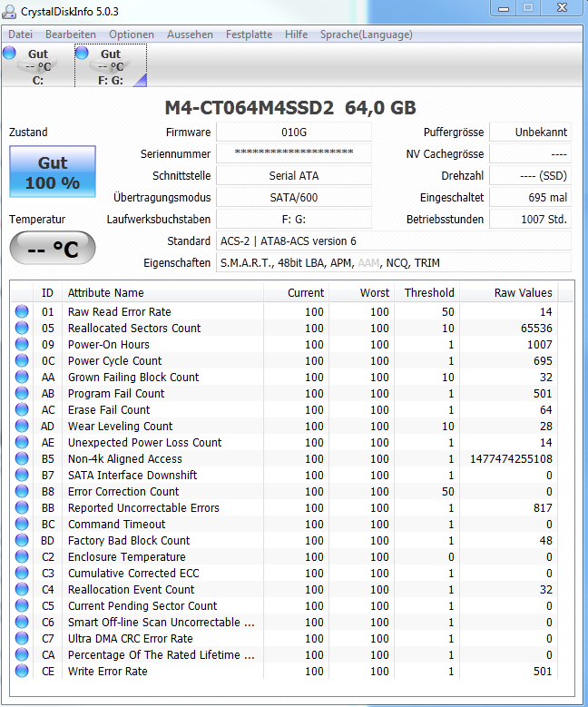Click the Worst column header

pyautogui.click(x=362, y=292)
